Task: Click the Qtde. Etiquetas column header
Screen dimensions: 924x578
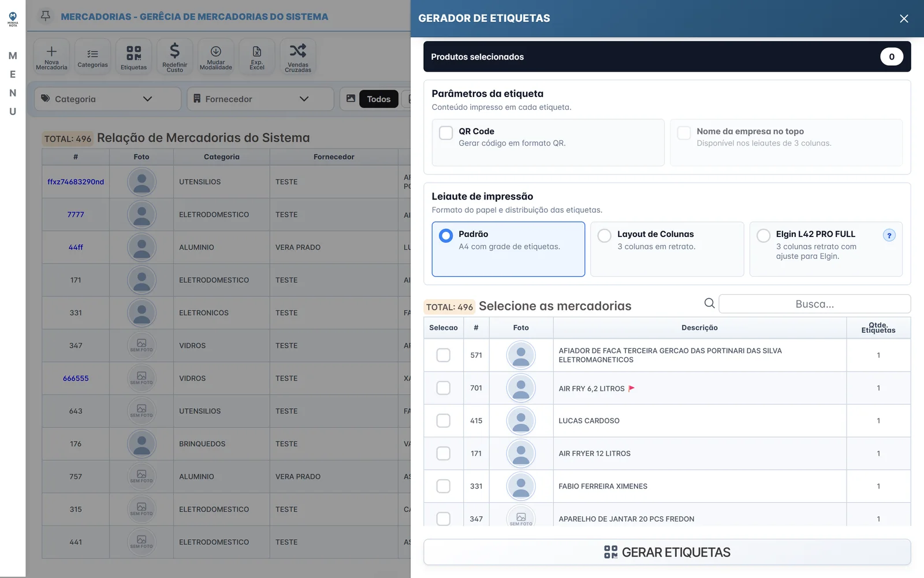Action: coord(878,328)
